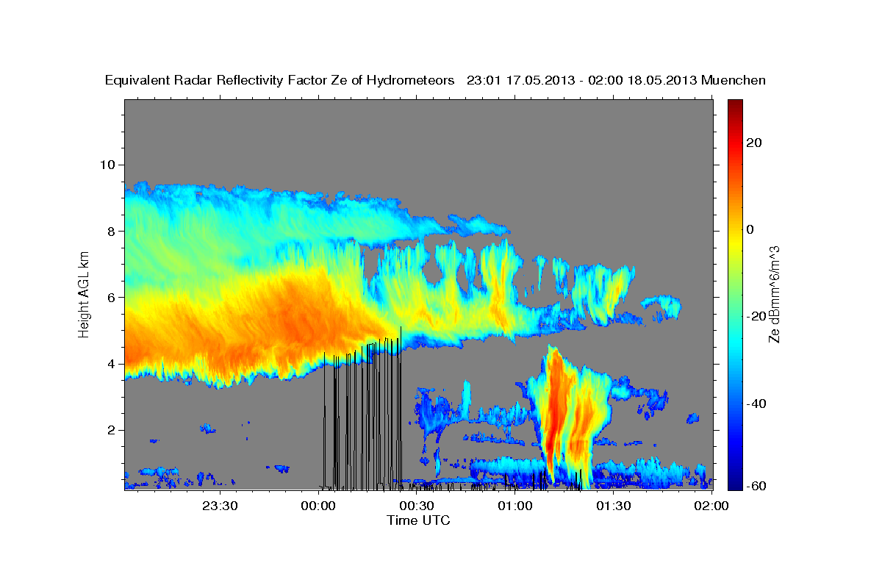Click the '02:00' time tick label

(711, 505)
